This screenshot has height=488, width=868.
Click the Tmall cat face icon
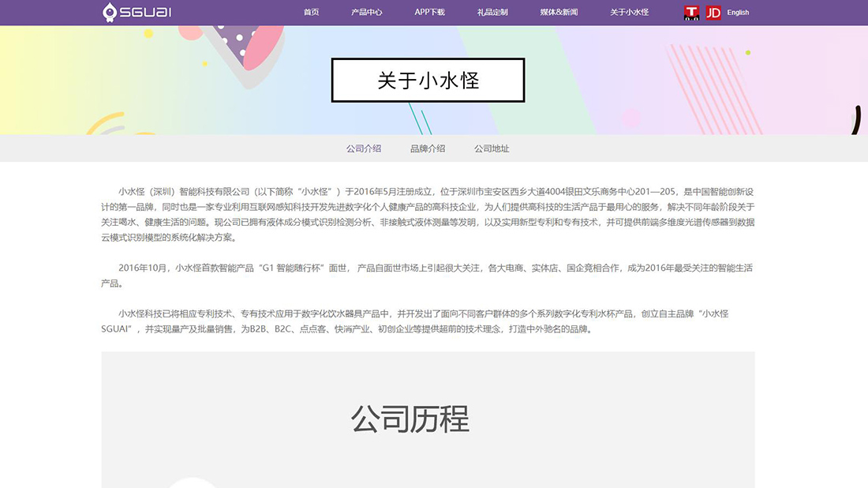(x=690, y=12)
